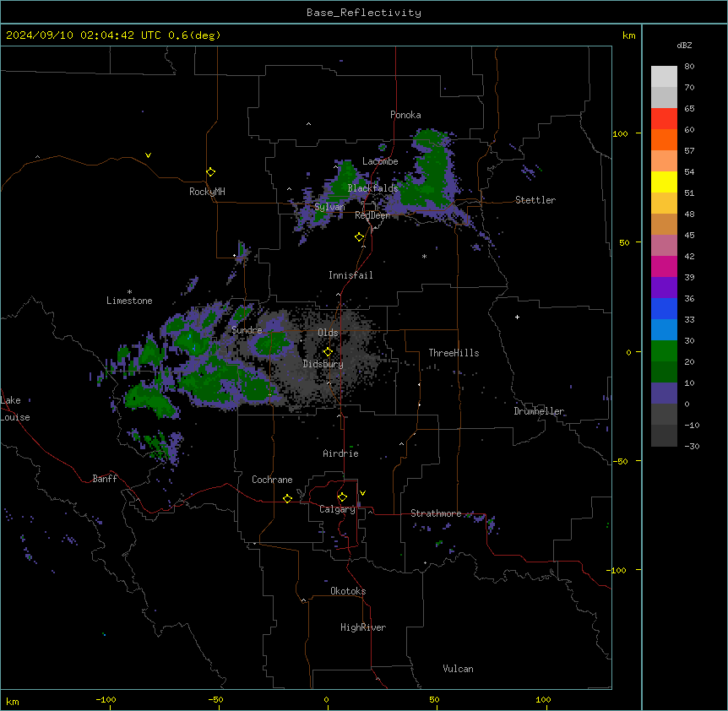The height and width of the screenshot is (711, 728).
Task: Click the yellow diamond marker near RockyMH
Action: (210, 171)
